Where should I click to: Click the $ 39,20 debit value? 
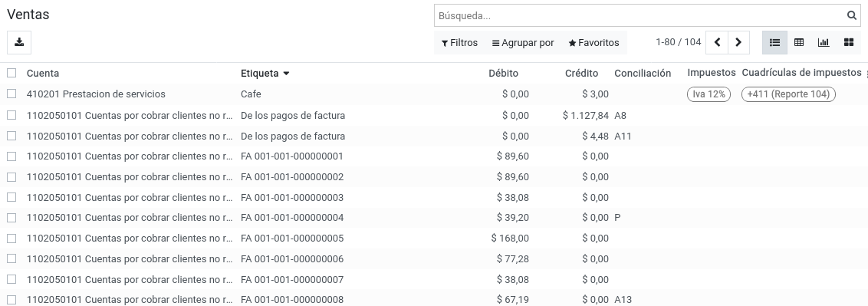[x=513, y=218]
